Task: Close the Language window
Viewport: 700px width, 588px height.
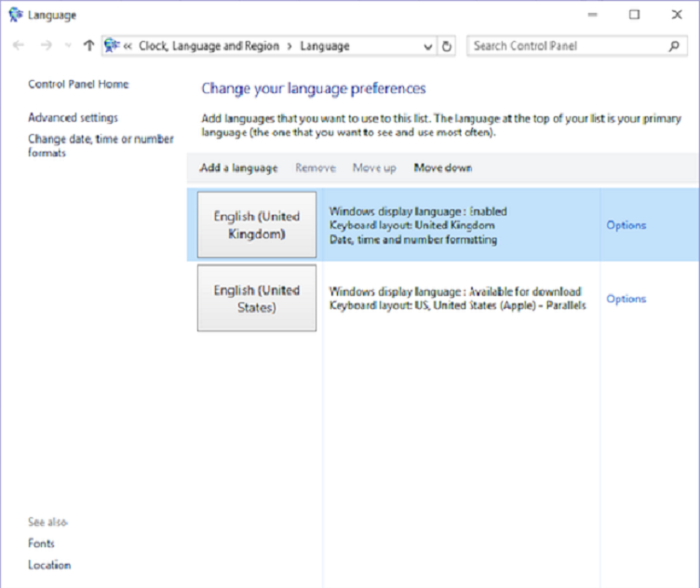Action: click(677, 15)
